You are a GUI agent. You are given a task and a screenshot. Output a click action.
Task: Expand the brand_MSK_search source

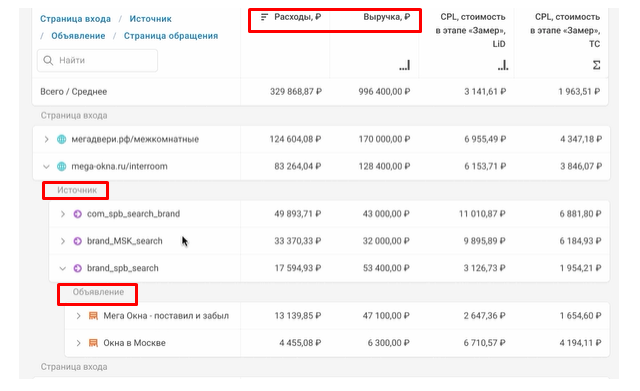pos(62,241)
